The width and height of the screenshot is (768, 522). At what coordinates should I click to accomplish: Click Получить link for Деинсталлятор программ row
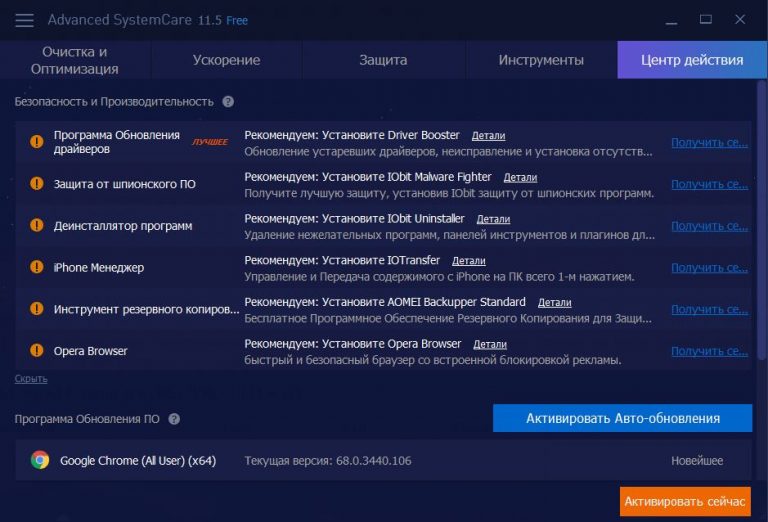[x=709, y=226]
